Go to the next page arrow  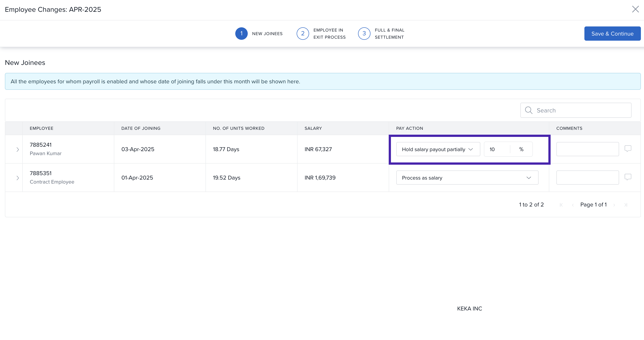tap(614, 205)
